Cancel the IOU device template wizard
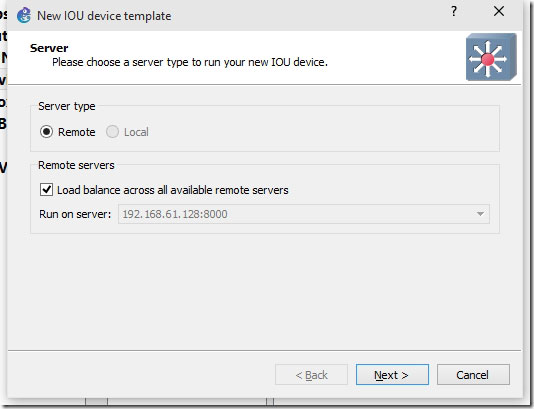The height and width of the screenshot is (409, 534). 473,375
